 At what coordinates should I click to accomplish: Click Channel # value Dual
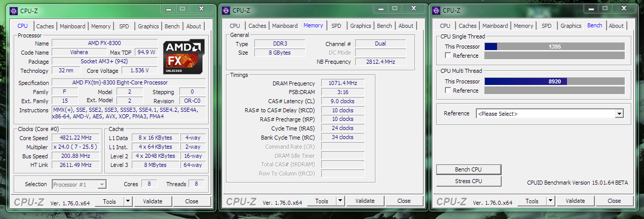coord(381,44)
